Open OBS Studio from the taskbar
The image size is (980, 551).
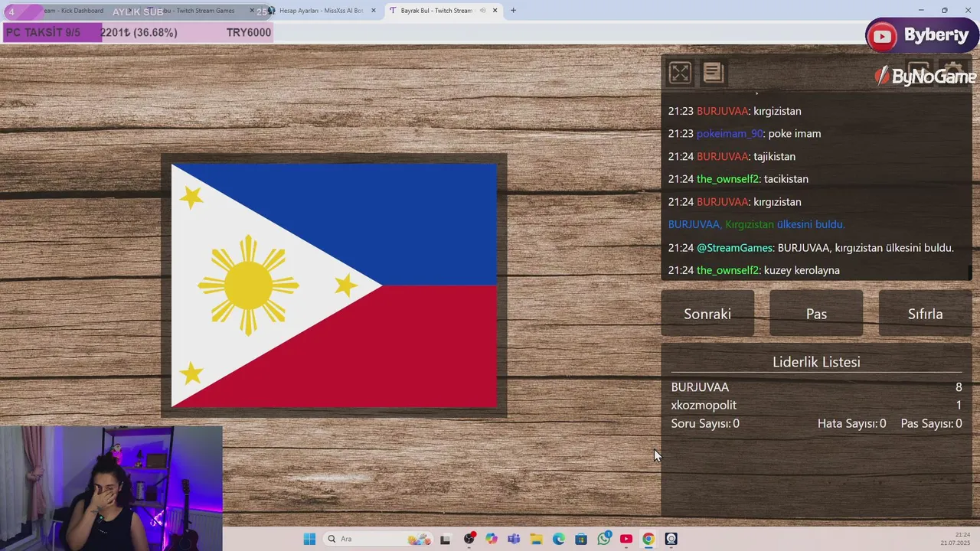[469, 539]
